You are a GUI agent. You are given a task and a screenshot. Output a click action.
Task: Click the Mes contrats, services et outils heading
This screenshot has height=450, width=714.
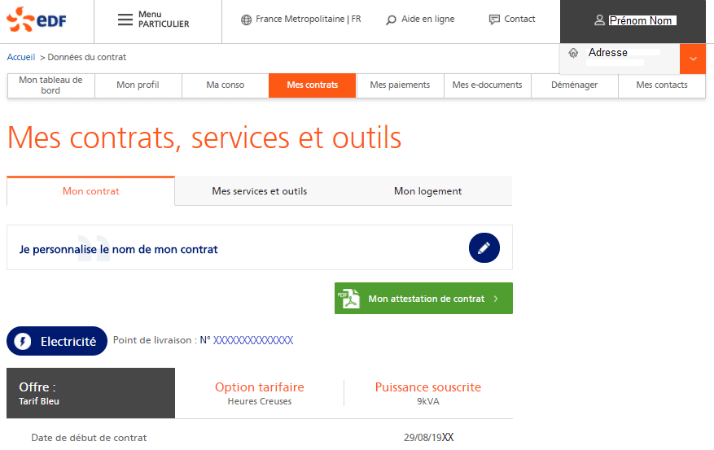coord(204,138)
